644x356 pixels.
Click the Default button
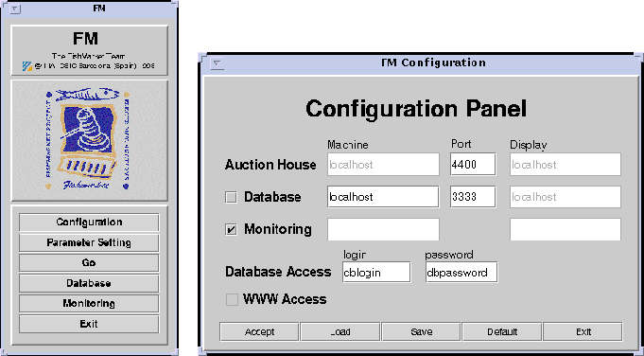coord(502,331)
